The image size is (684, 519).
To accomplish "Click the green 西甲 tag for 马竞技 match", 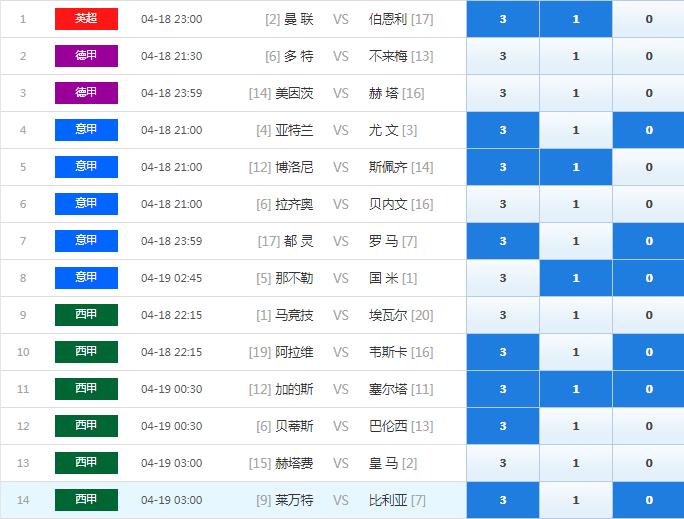I will (x=86, y=315).
